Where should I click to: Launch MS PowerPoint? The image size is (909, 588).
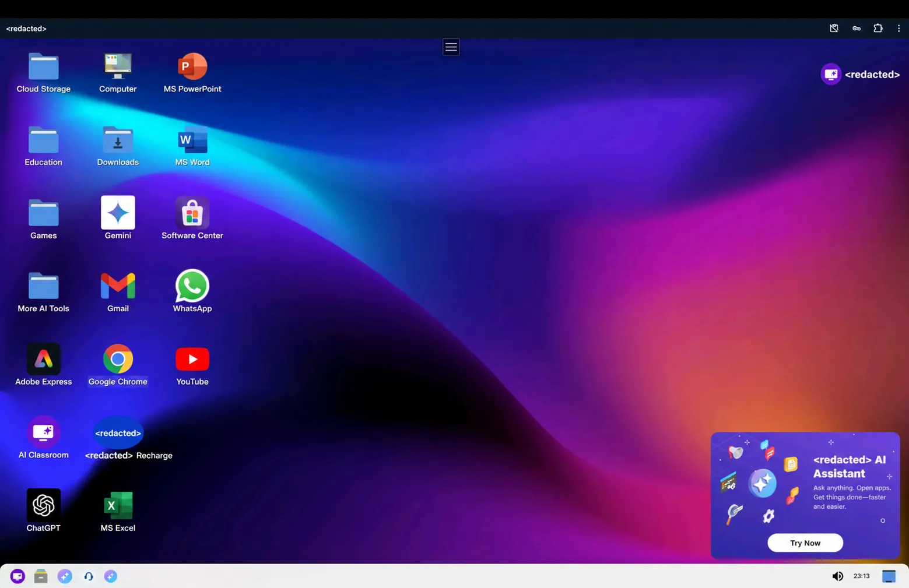pos(192,73)
